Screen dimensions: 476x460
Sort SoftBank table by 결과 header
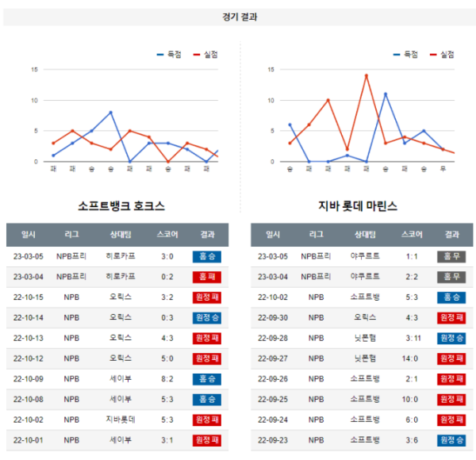pyautogui.click(x=207, y=235)
